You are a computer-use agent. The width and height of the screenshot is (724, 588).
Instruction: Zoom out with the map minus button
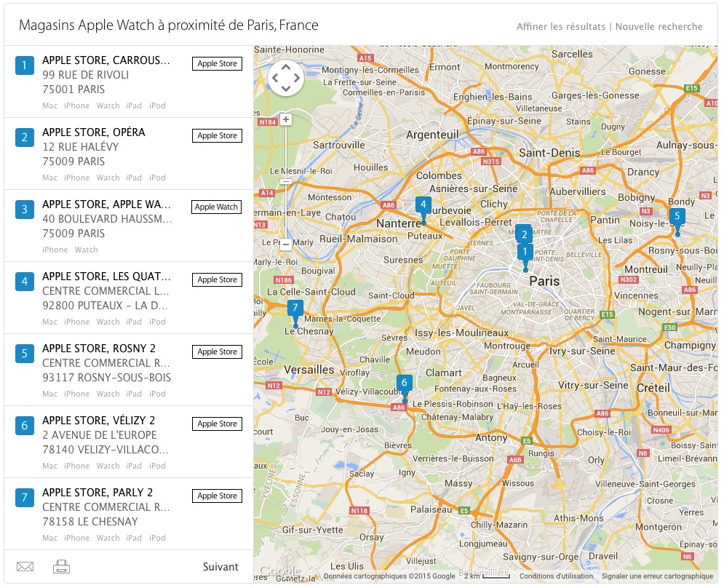point(286,244)
